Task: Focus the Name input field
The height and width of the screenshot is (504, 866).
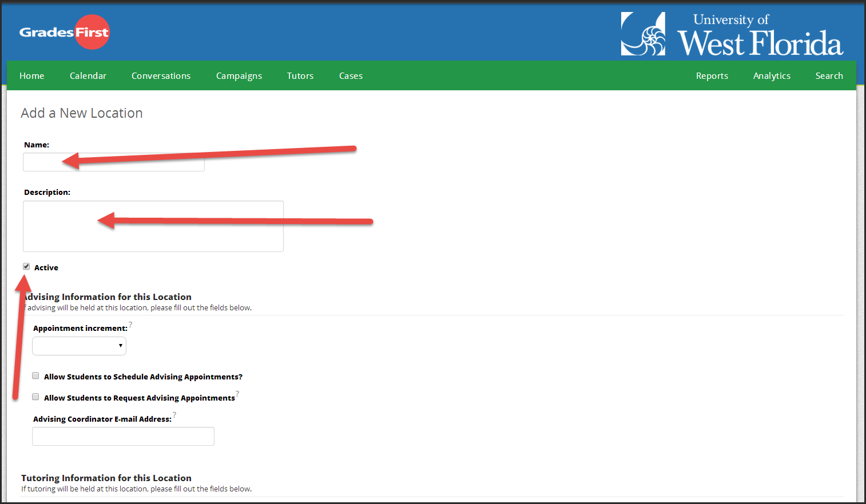Action: click(x=114, y=162)
